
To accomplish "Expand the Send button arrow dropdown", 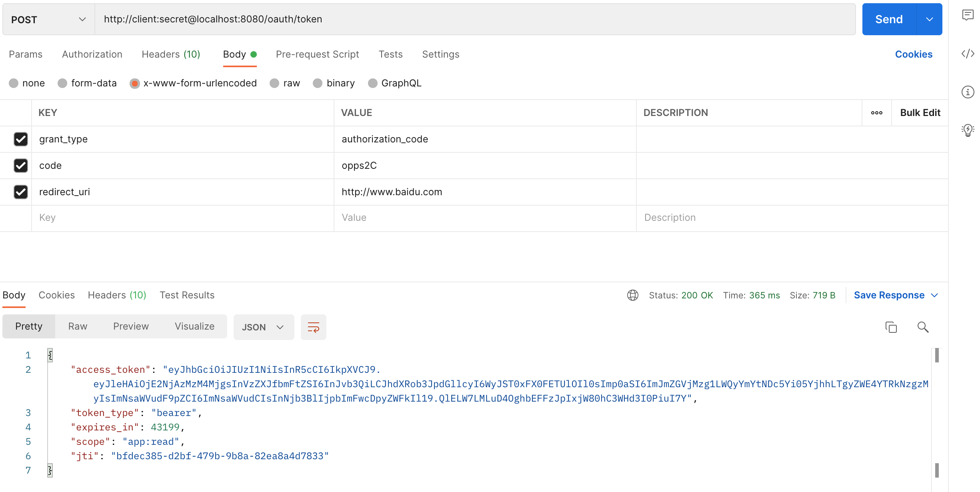I will point(929,19).
